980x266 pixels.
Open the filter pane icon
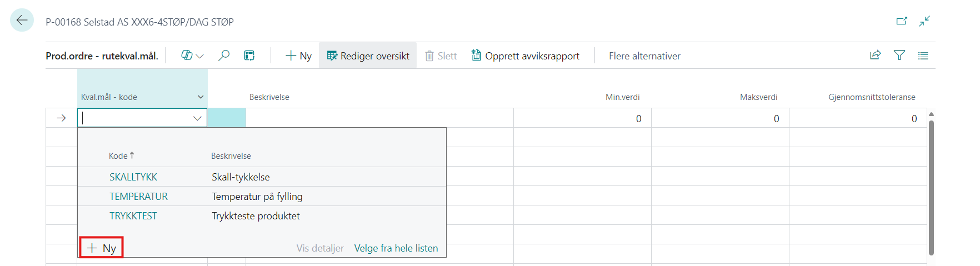[x=899, y=55]
